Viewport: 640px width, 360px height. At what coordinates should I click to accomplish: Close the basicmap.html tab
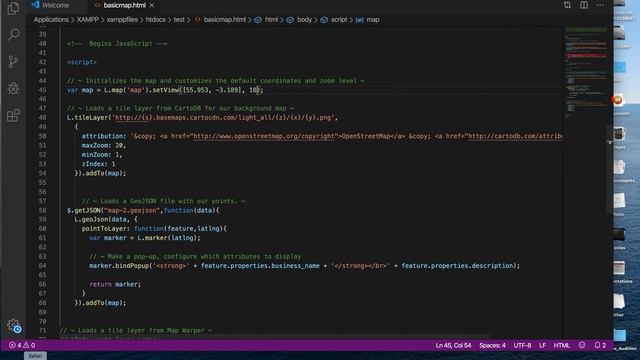pos(152,5)
